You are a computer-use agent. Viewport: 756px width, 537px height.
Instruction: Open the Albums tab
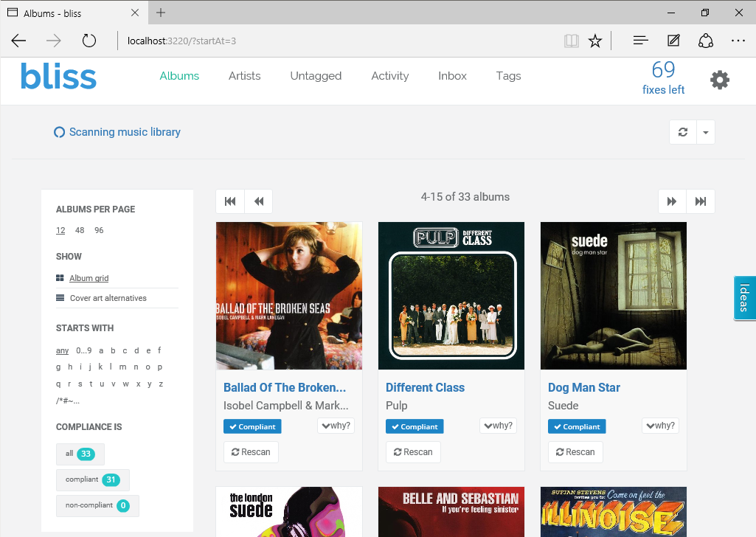coord(179,76)
